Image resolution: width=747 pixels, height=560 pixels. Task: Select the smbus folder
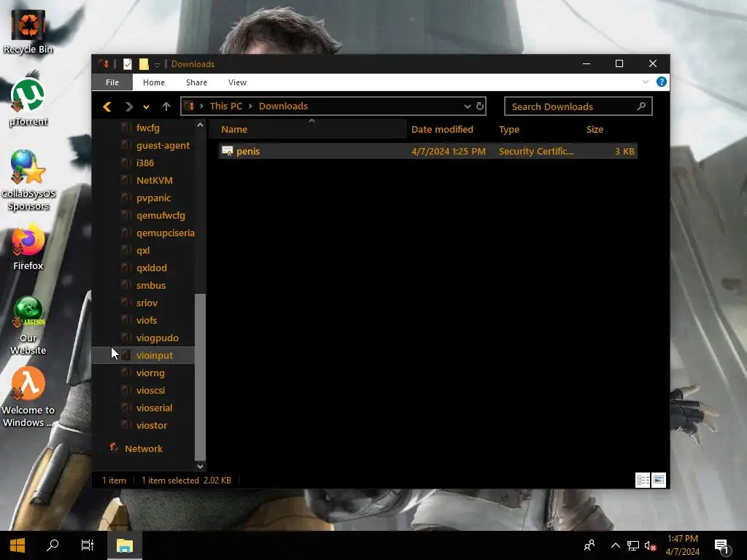click(150, 286)
